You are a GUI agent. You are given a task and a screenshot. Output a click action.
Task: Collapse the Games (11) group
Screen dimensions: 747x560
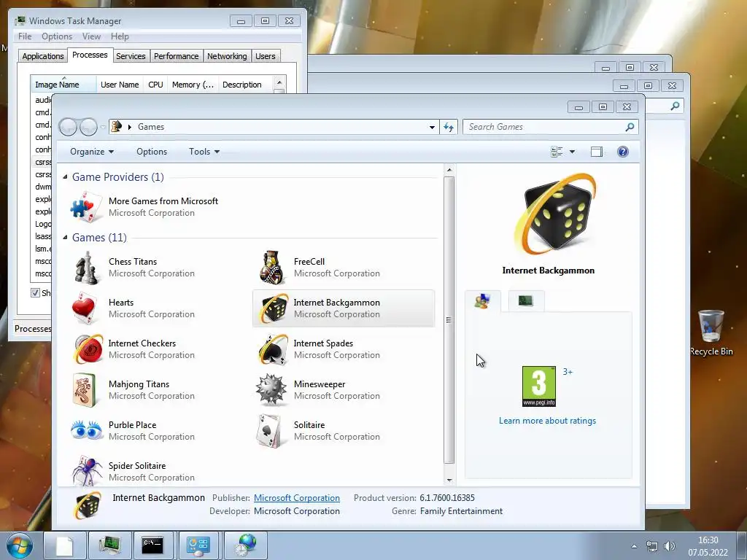point(65,237)
